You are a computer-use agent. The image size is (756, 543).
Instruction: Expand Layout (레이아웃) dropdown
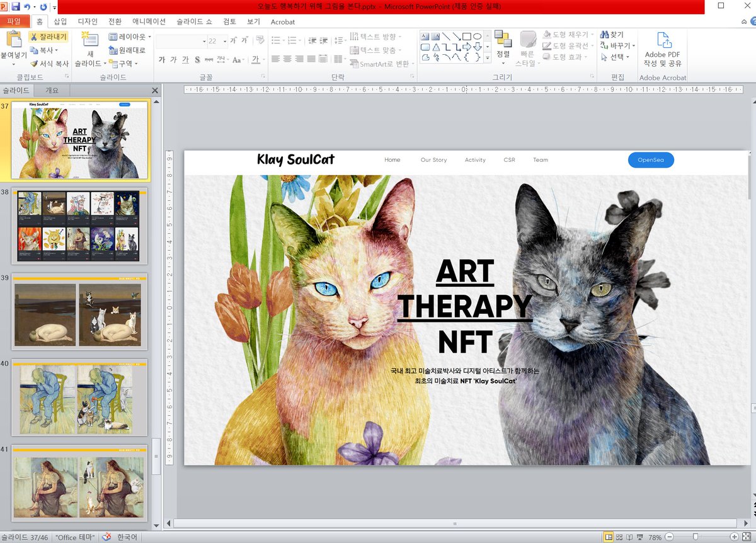pyautogui.click(x=149, y=37)
